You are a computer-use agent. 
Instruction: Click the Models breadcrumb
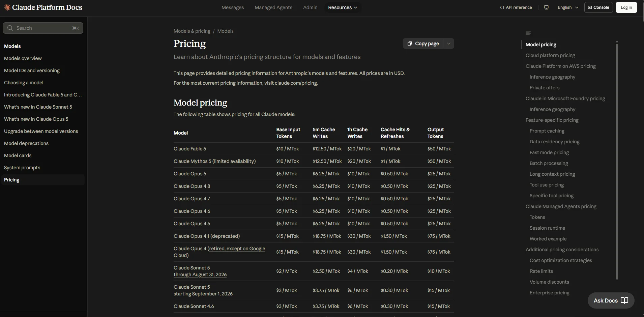tap(225, 31)
